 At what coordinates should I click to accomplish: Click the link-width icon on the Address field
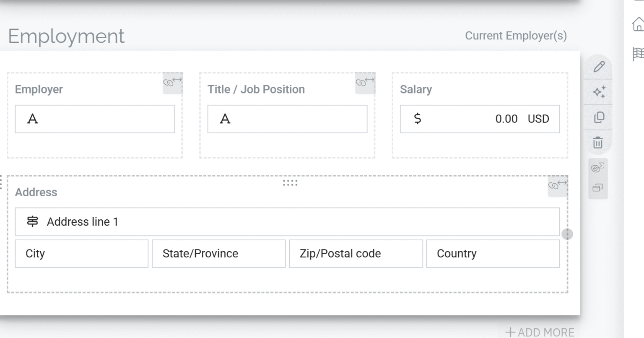pyautogui.click(x=558, y=185)
